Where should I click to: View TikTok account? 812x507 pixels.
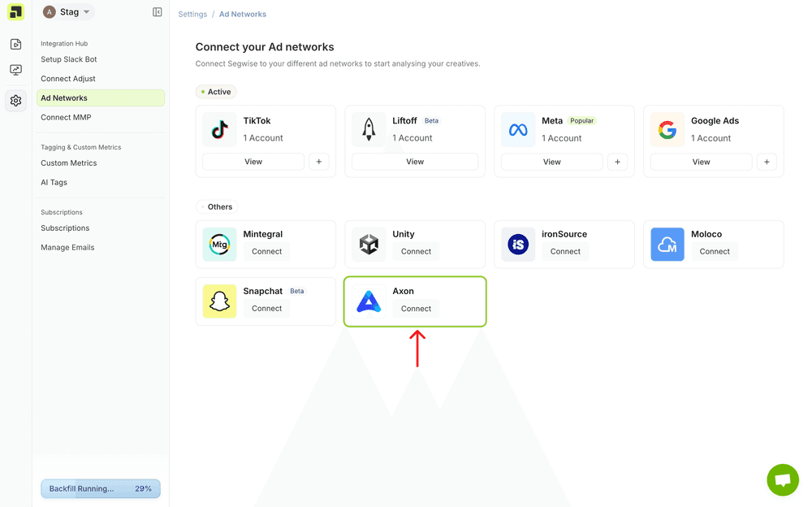(x=253, y=162)
